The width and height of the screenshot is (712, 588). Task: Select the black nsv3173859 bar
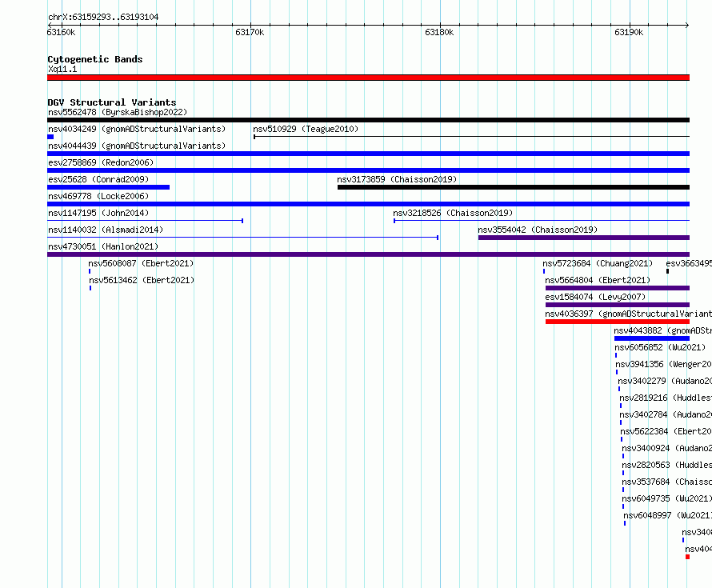(514, 187)
